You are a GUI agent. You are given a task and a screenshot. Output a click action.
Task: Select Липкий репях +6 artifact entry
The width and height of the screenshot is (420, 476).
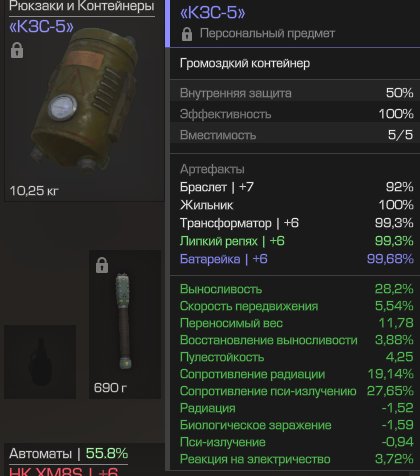point(296,241)
